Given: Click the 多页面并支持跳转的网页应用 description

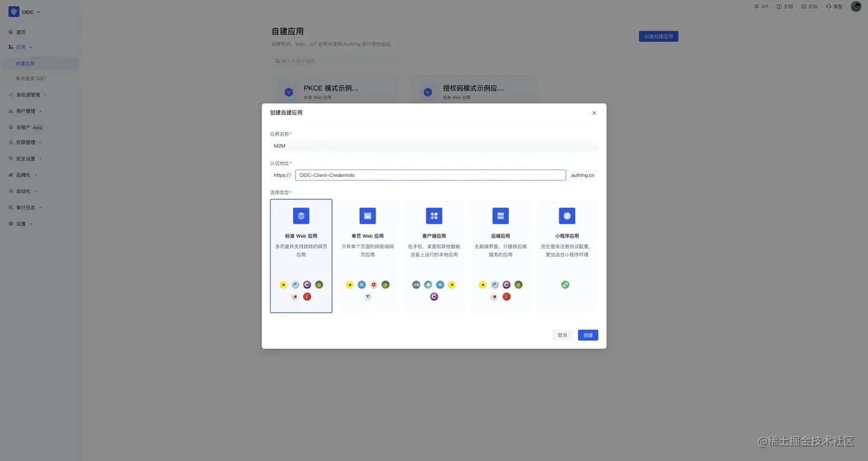Looking at the screenshot, I should pos(301,250).
